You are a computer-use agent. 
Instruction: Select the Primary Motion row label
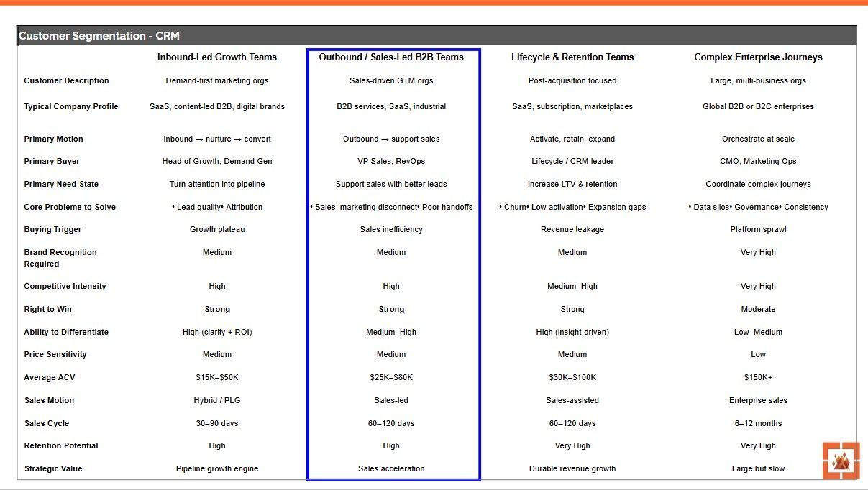(55, 139)
